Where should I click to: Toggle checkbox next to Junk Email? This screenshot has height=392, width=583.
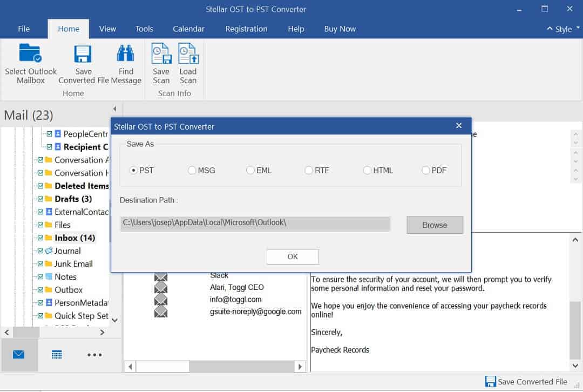[40, 263]
